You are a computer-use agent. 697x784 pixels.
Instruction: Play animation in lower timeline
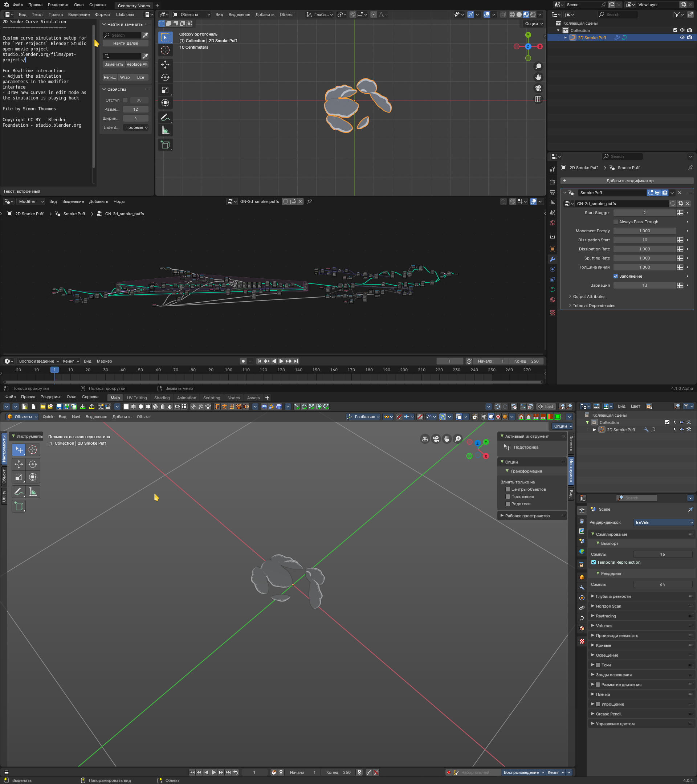214,772
